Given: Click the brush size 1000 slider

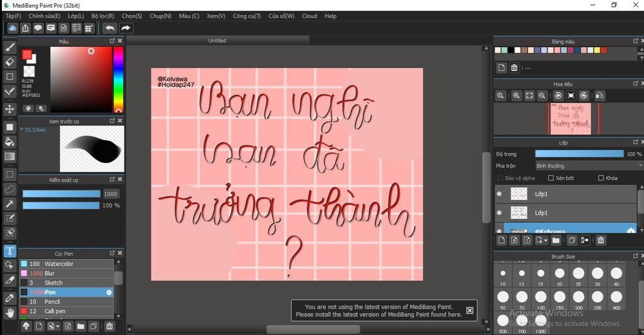Looking at the screenshot, I should pos(61,194).
